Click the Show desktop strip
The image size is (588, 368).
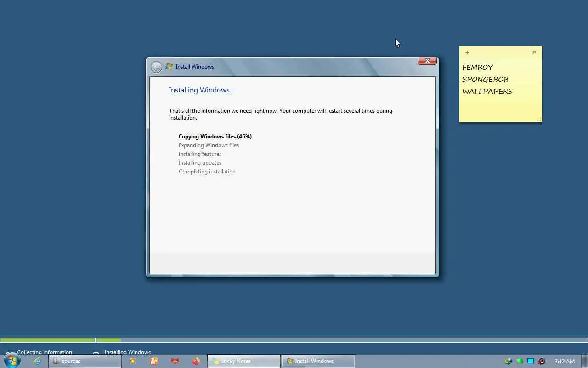tap(585, 361)
